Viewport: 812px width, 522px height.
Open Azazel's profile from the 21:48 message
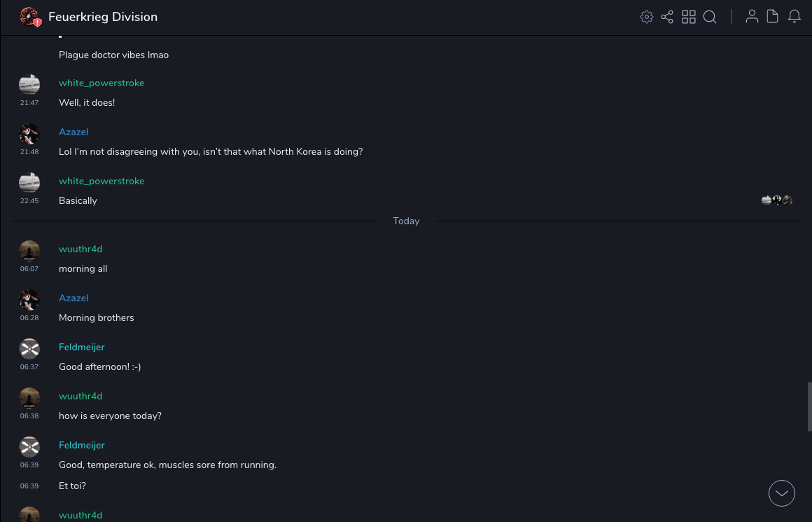[x=73, y=132]
